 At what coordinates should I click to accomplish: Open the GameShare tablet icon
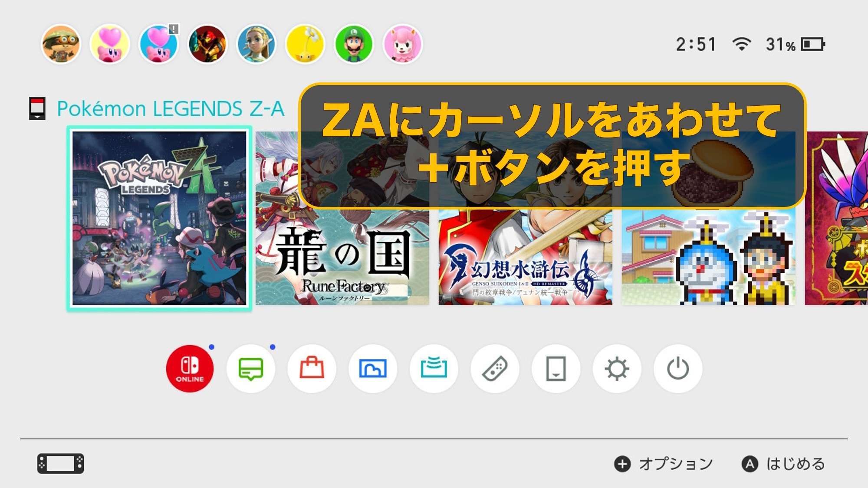(x=556, y=369)
